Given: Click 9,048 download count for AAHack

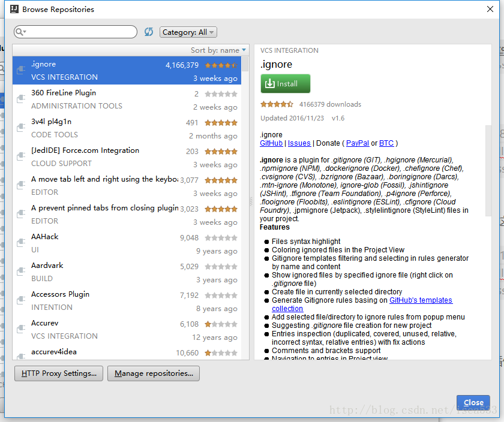Looking at the screenshot, I should (x=190, y=238).
